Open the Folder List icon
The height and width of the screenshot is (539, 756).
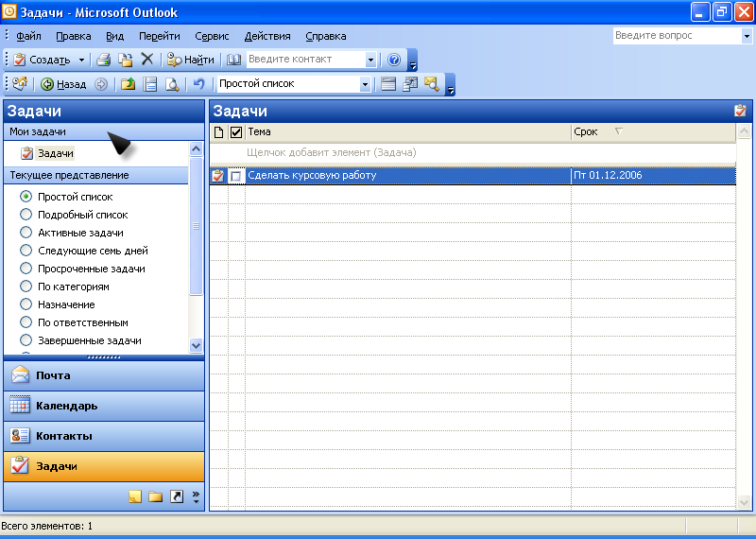pos(155,496)
